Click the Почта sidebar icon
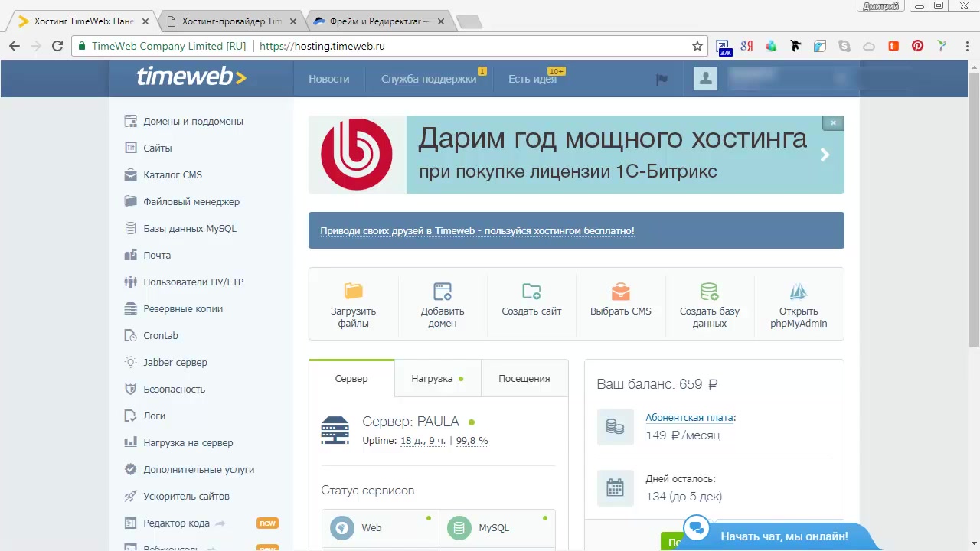This screenshot has width=980, height=551. [130, 255]
